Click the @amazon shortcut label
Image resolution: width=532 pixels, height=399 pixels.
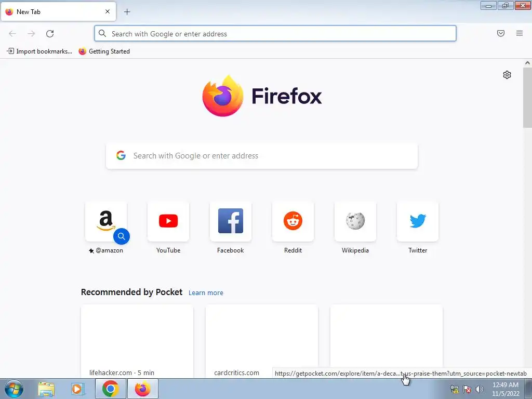[x=106, y=250]
